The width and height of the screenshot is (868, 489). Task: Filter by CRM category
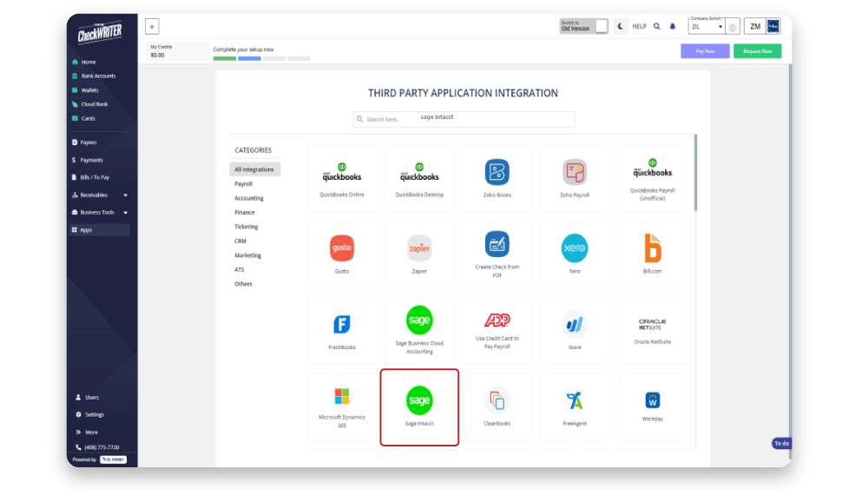click(x=240, y=241)
